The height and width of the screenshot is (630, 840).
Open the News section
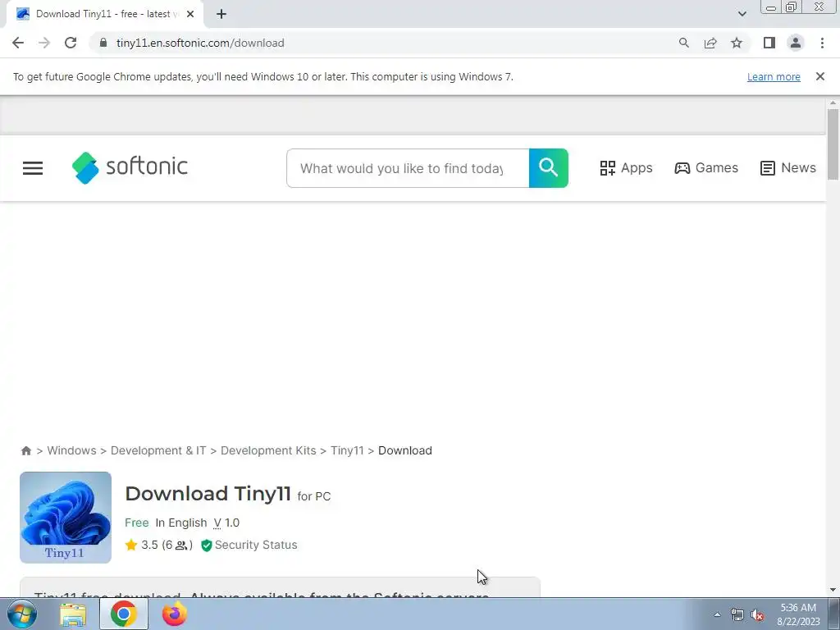(788, 167)
